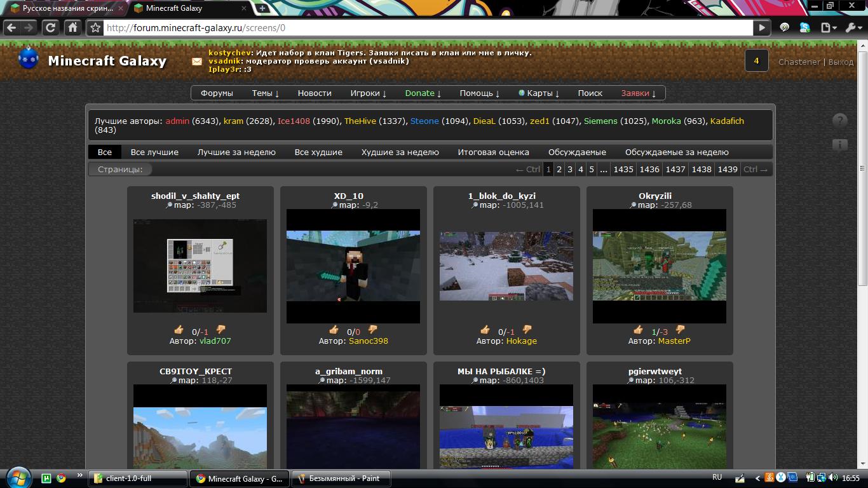The height and width of the screenshot is (488, 868).
Task: Click map magnifier icon for XD_10
Action: pos(334,205)
